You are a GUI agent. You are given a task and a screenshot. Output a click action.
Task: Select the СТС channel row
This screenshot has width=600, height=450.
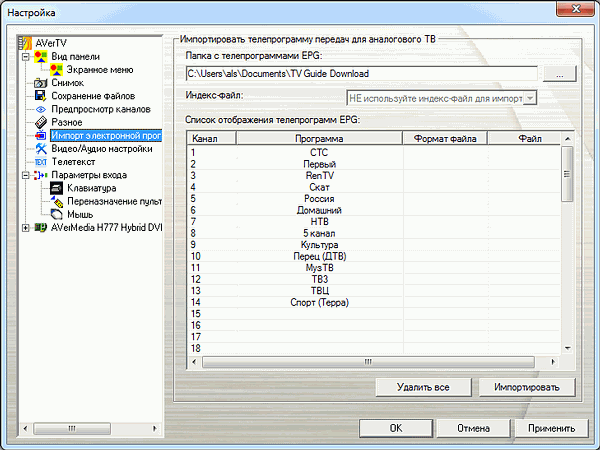[374, 153]
